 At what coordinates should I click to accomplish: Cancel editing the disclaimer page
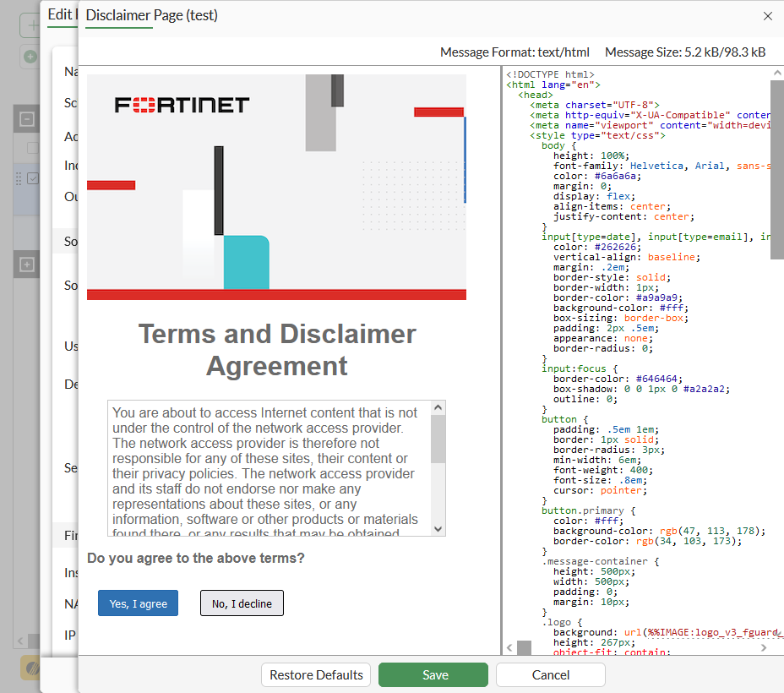[550, 674]
